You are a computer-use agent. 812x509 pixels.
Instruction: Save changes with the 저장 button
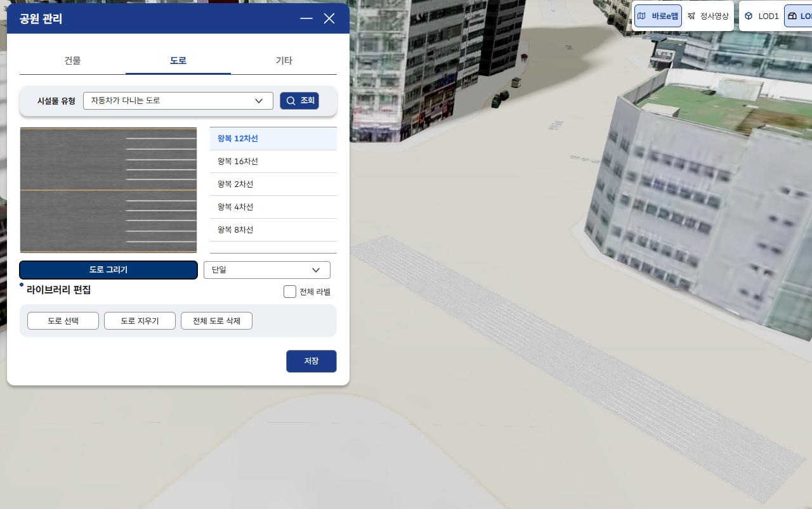[x=311, y=361]
